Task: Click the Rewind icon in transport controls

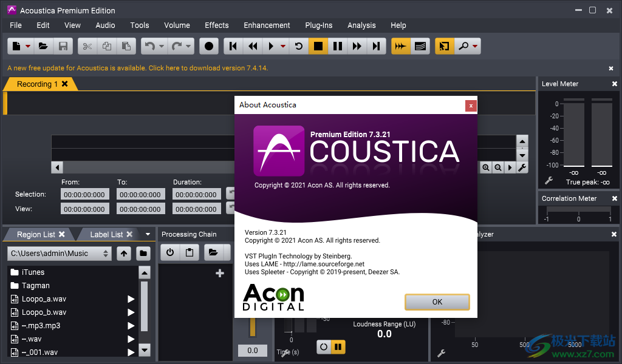Action: coord(253,45)
